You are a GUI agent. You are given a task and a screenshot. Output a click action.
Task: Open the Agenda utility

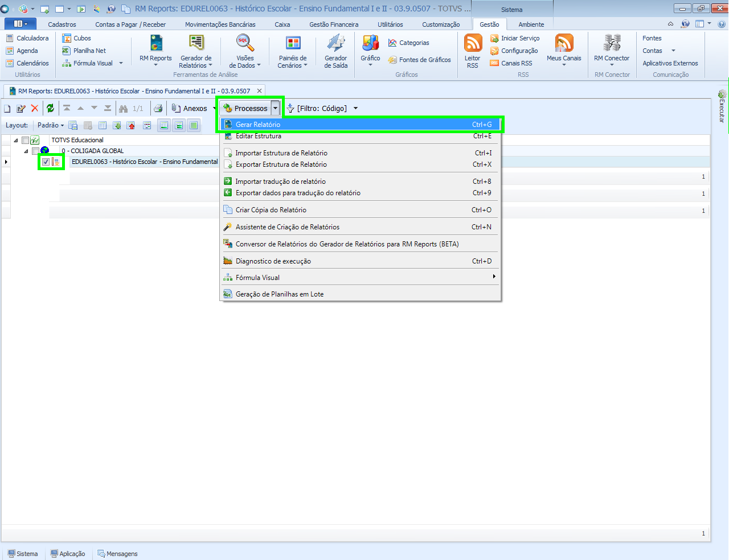pos(22,51)
